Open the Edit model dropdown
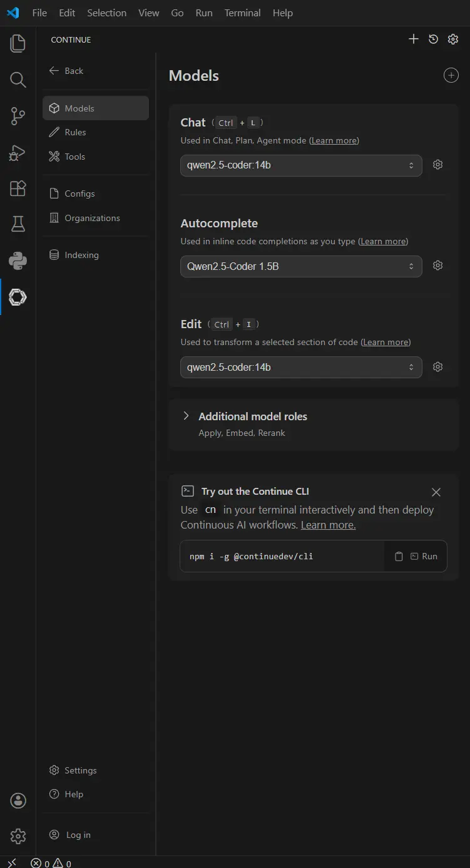This screenshot has width=470, height=868. tap(300, 367)
